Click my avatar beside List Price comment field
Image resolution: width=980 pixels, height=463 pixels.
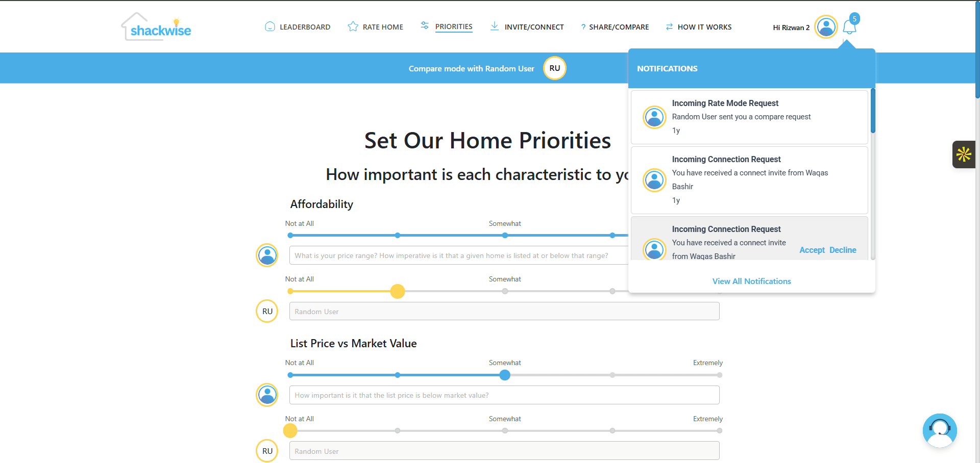click(x=267, y=395)
